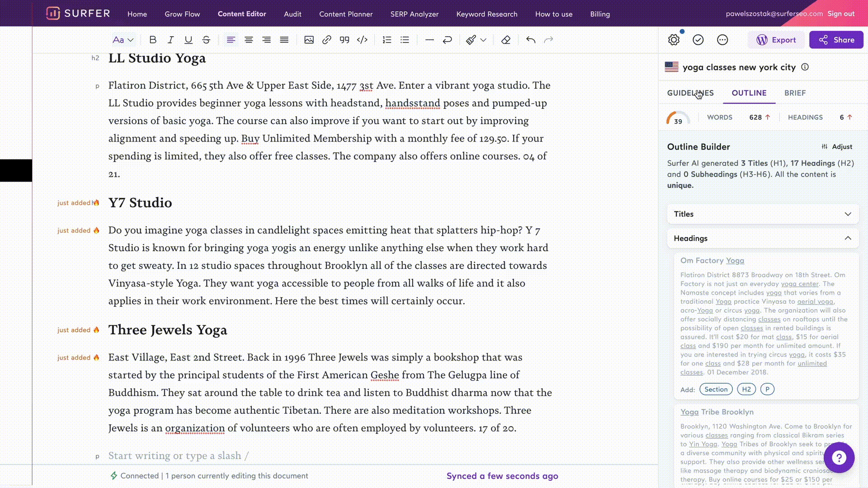Click the Share button
Image resolution: width=868 pixels, height=488 pixels.
coord(836,40)
